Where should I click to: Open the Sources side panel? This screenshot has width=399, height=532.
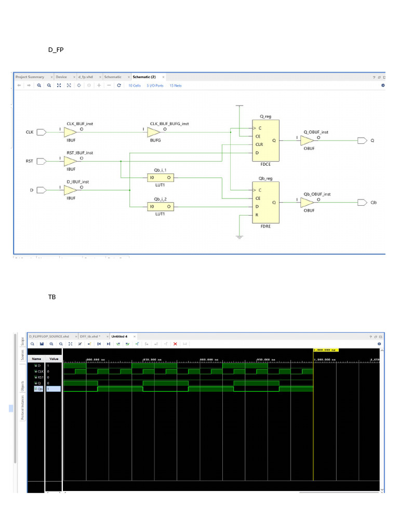[x=23, y=355]
